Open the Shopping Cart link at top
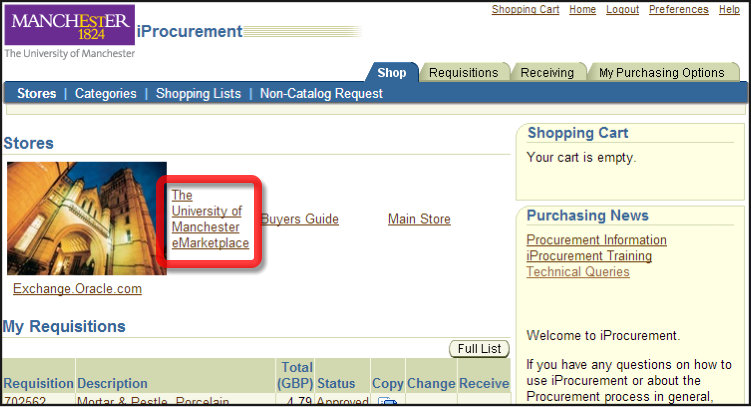Viewport: 751px width, 407px height. point(525,10)
